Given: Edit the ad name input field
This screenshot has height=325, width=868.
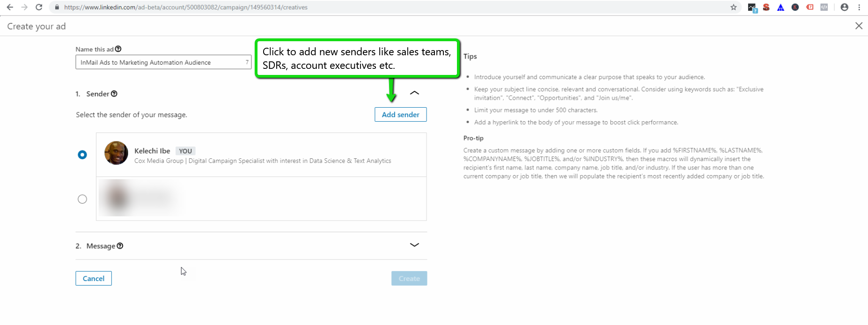Looking at the screenshot, I should coord(163,62).
